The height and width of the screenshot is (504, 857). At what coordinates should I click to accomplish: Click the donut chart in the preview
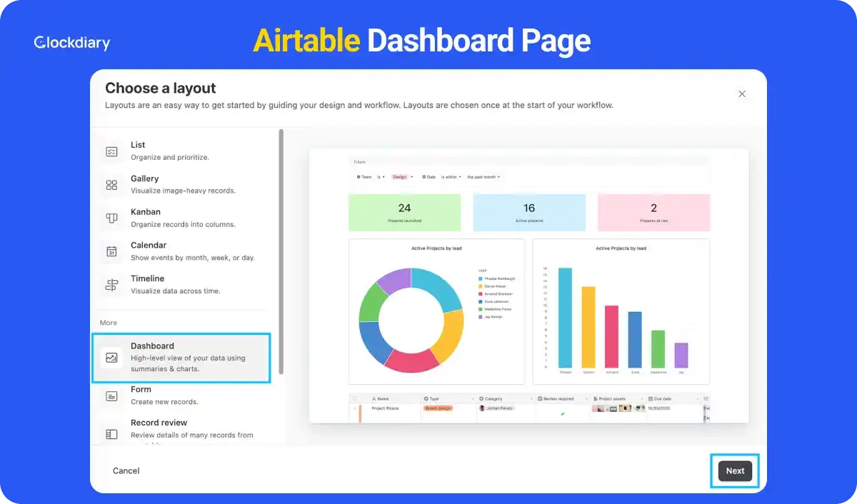tap(411, 321)
